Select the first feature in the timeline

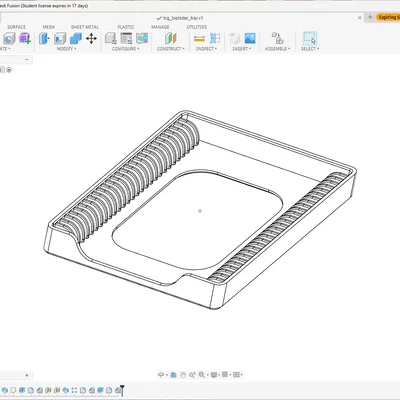point(5,390)
